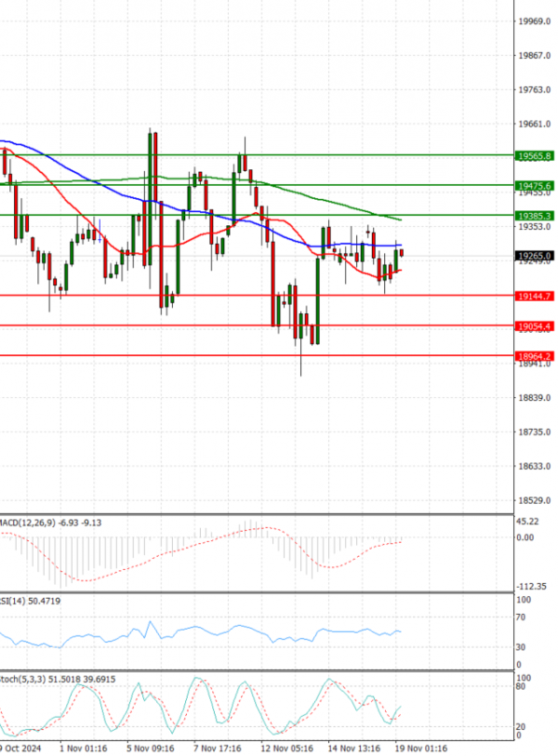Select the 19385.3 resistance level label
Screen dimensions: 558x756
coord(534,216)
